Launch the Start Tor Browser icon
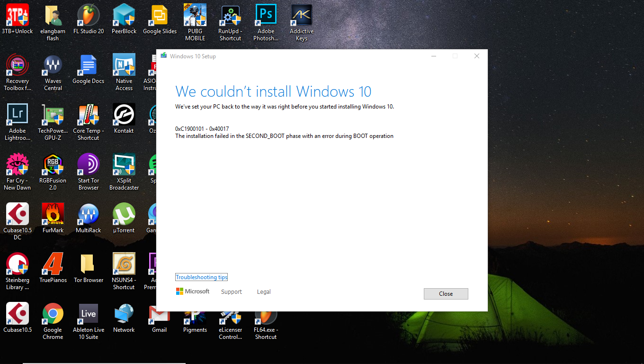This screenshot has height=364, width=644. tap(89, 172)
